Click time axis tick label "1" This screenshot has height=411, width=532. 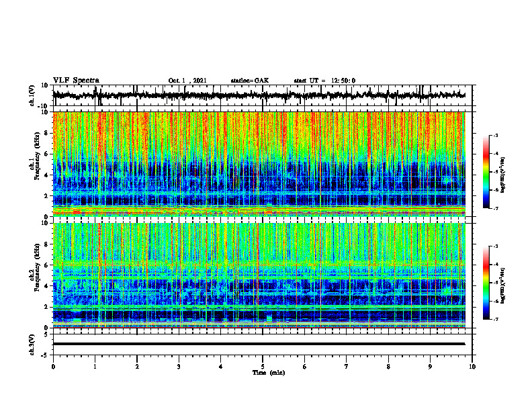95,367
